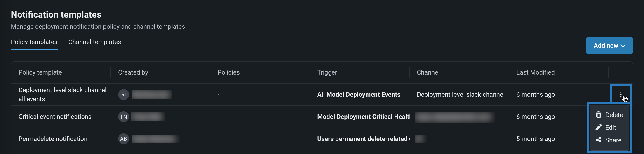644x154 pixels.
Task: Click the Created by column header
Action: [x=133, y=72]
